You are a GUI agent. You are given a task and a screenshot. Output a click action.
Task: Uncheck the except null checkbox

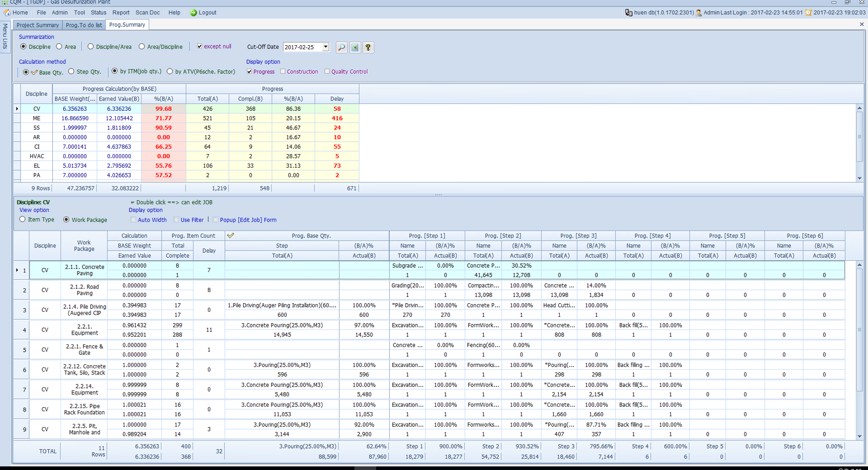click(199, 46)
